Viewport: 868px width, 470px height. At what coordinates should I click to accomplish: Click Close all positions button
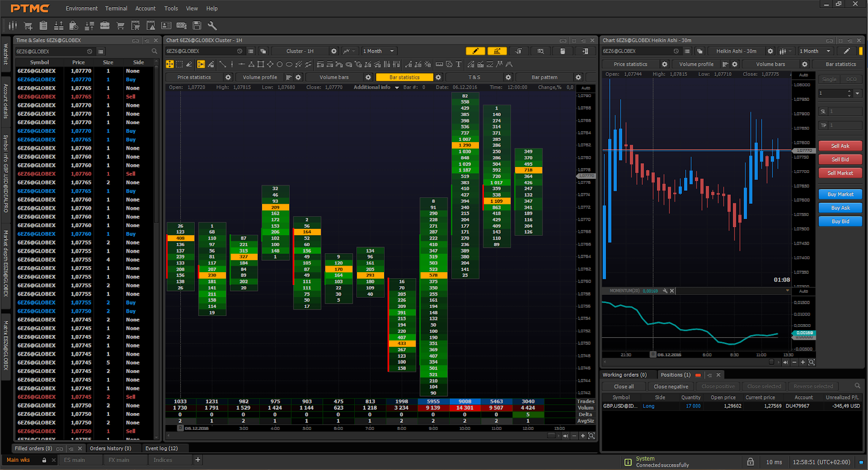[x=624, y=387]
